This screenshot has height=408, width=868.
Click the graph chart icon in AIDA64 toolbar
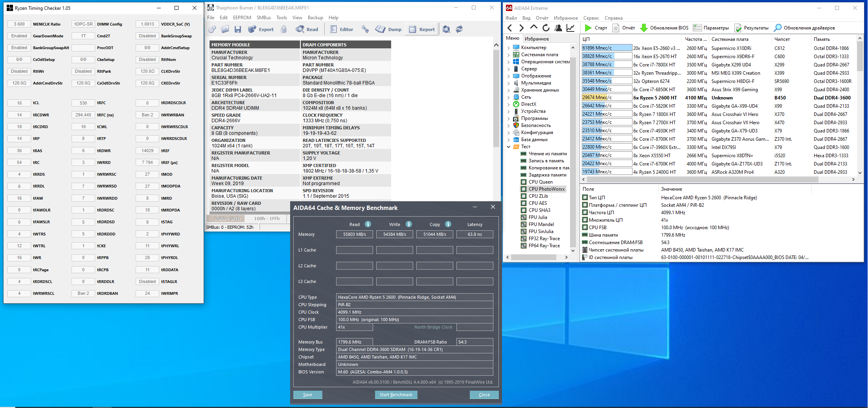pos(570,28)
